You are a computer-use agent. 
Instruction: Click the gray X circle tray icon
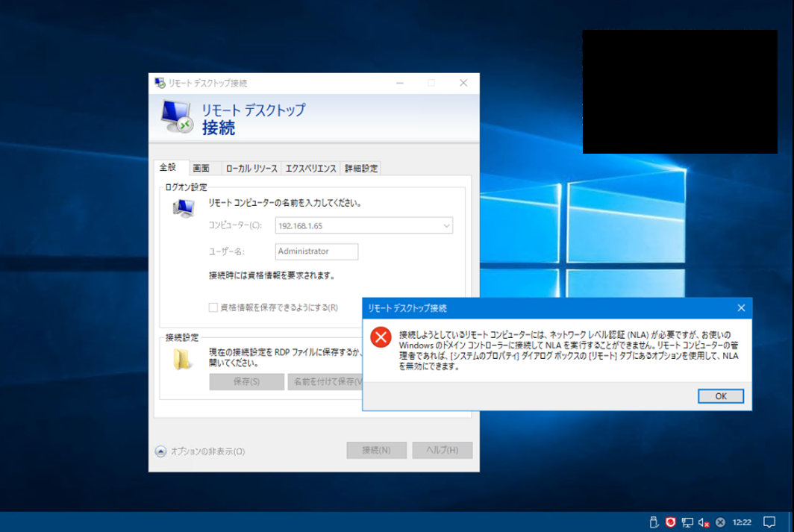[720, 522]
